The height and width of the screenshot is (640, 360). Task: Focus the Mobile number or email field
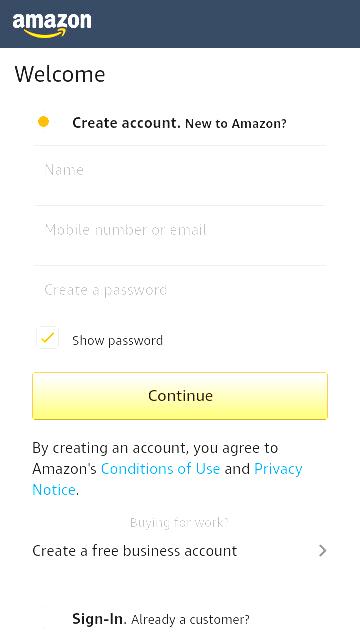pos(180,236)
